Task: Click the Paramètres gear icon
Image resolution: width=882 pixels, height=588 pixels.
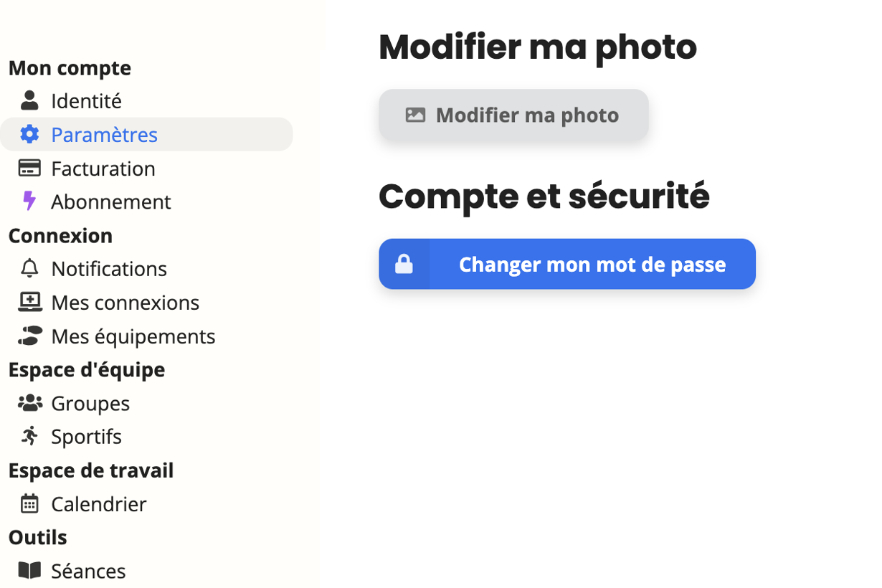Action: click(29, 134)
